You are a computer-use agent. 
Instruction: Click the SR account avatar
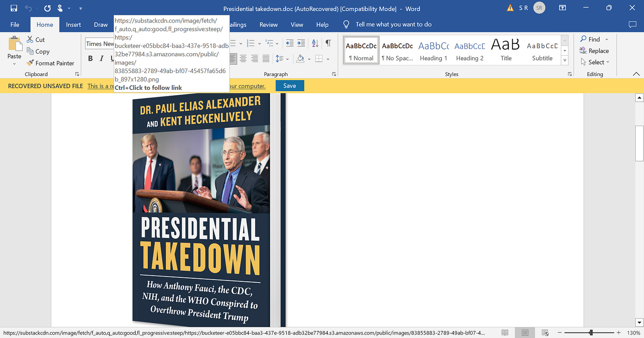(539, 8)
